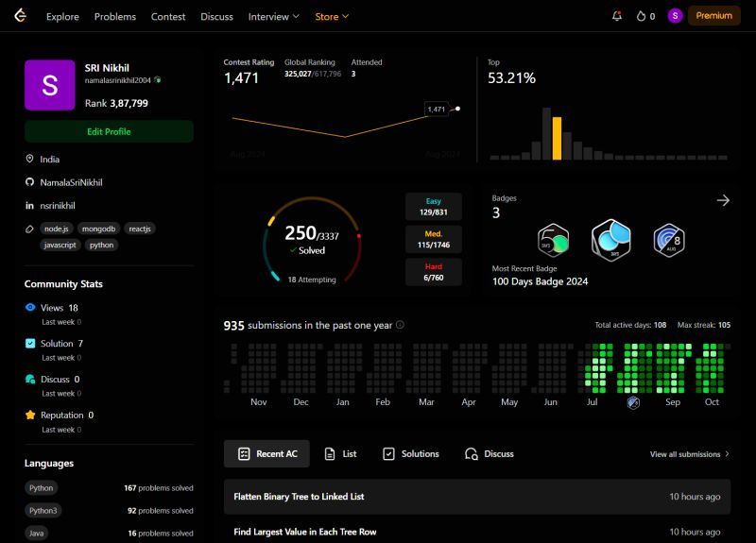Click the List tab document icon

click(x=330, y=454)
